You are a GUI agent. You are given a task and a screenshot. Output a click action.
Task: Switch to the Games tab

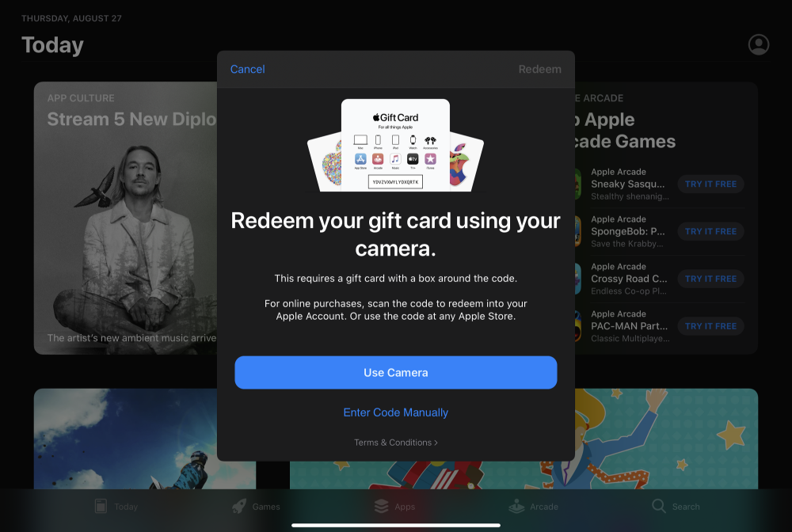(256, 506)
